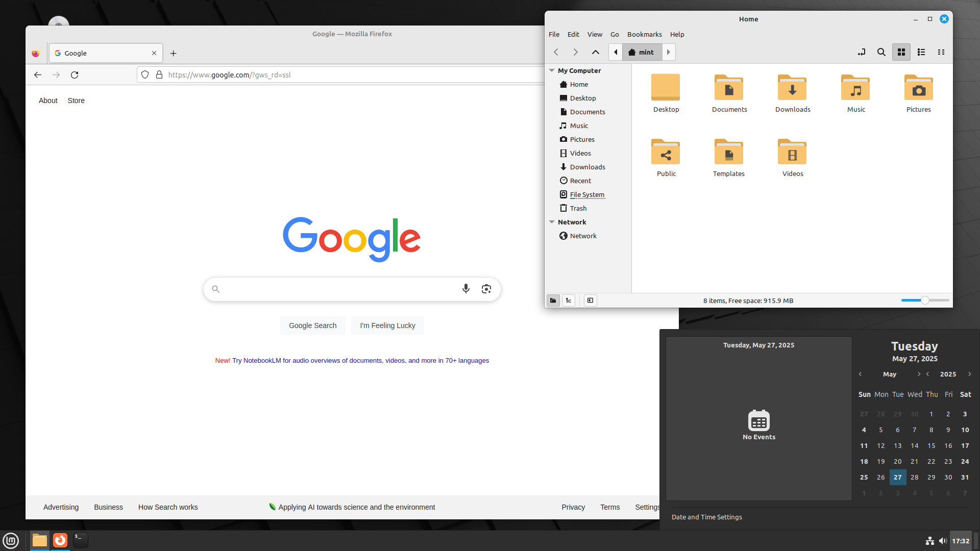Switch file manager to compact view
The height and width of the screenshot is (551, 980).
coord(941,52)
